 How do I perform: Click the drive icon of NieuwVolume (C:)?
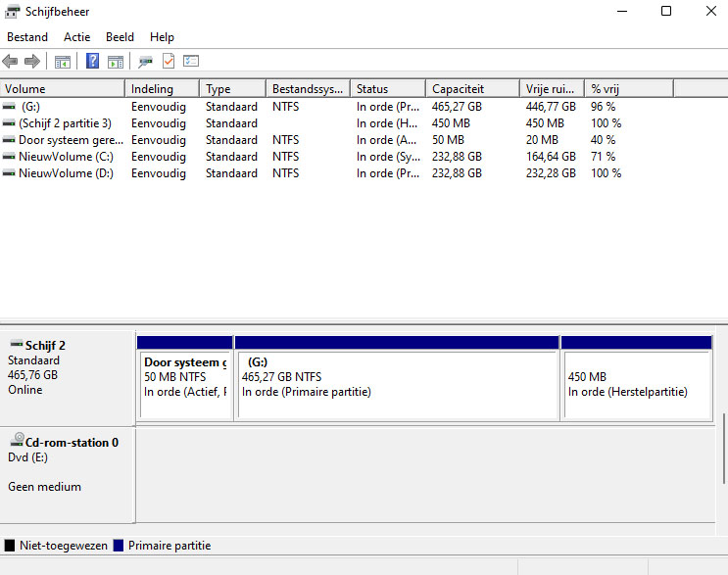9,157
